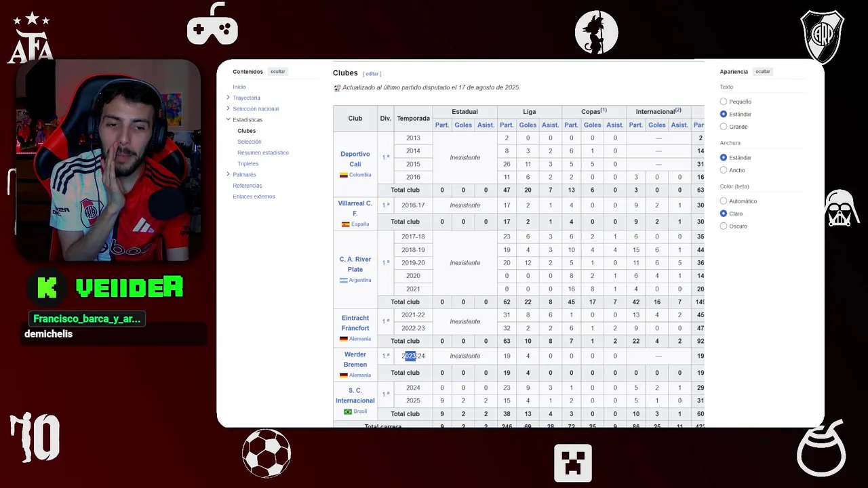Expand the Palmarés contents entry

click(x=228, y=174)
